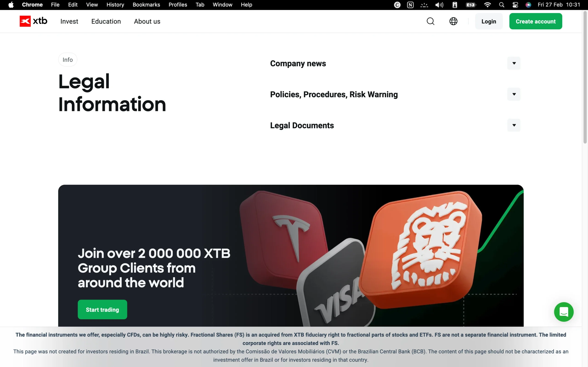
Task: Expand the Policies, Procedures, Risk Warning section
Action: (514, 94)
